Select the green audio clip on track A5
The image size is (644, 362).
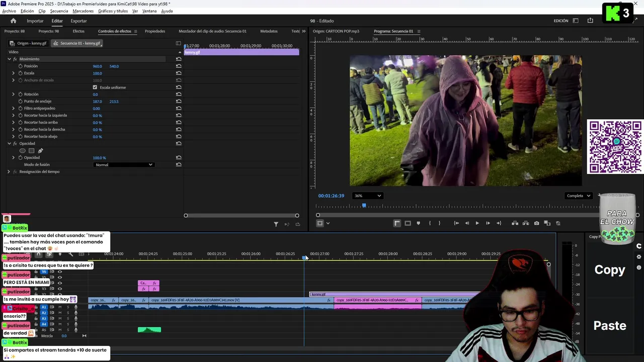(149, 330)
